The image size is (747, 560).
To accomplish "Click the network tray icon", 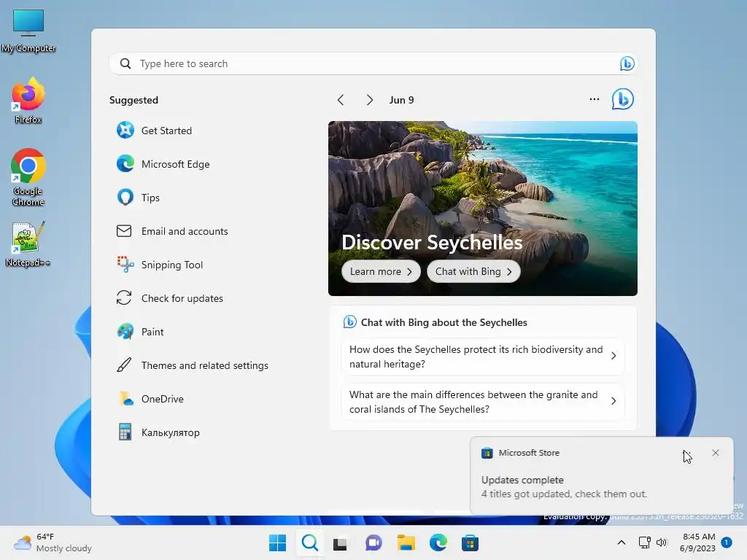I will [x=644, y=542].
